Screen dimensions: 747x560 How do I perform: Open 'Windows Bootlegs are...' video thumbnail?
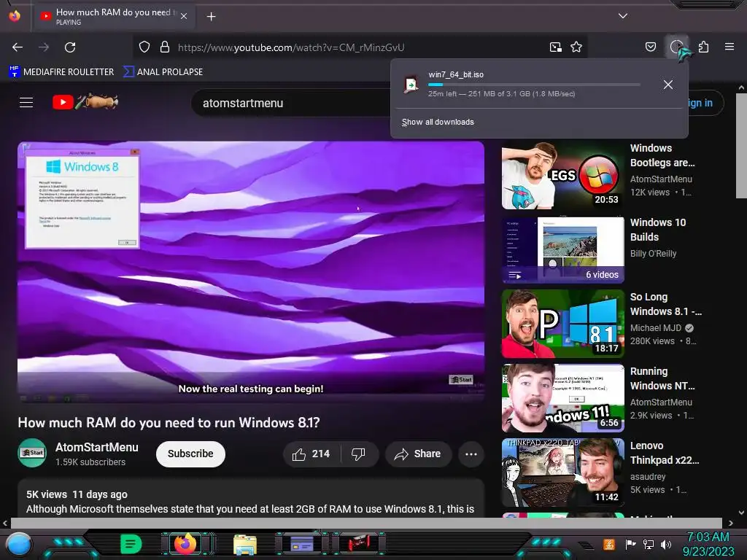pos(562,176)
